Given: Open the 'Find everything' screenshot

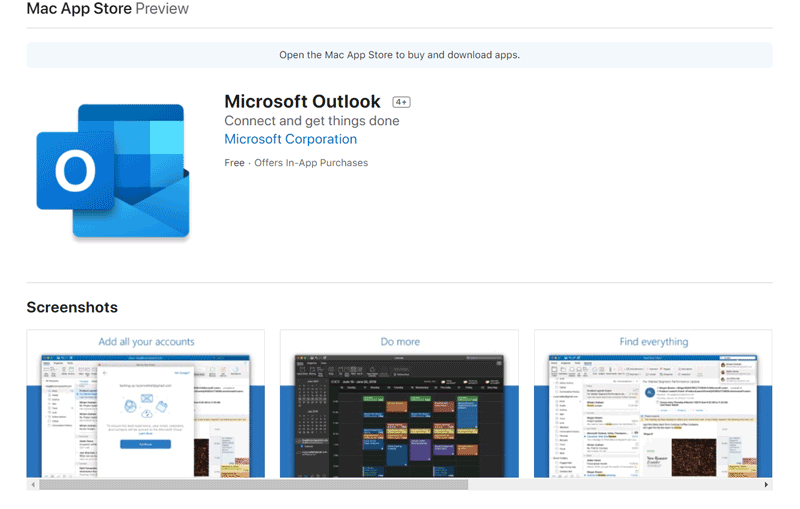Looking at the screenshot, I should [x=653, y=403].
